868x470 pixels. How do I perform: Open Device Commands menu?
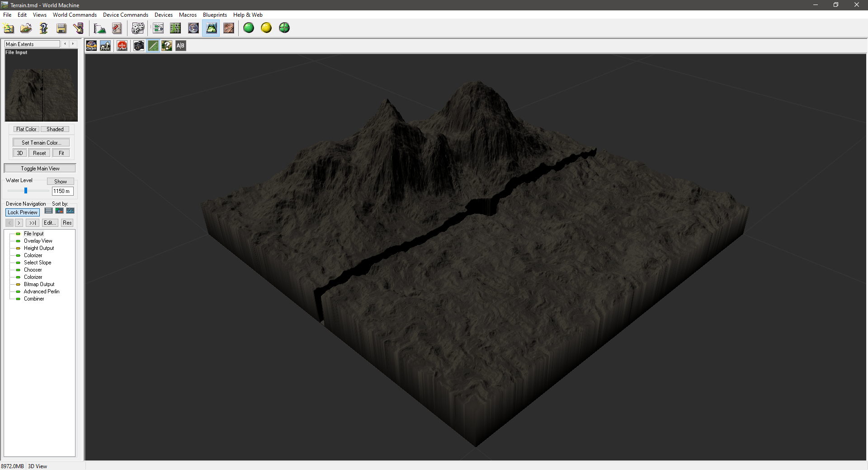point(125,15)
